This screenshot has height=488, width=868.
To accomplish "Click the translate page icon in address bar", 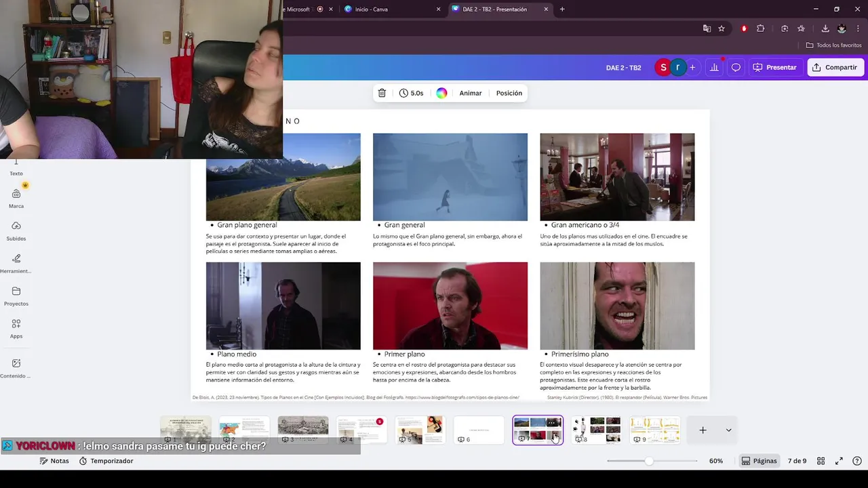I will coord(707,28).
